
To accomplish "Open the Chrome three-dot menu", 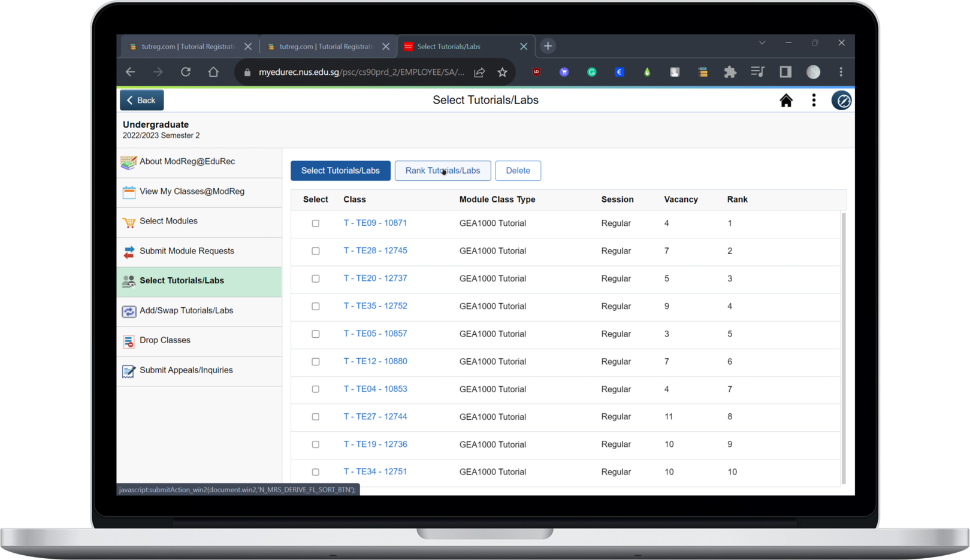I will pyautogui.click(x=841, y=72).
